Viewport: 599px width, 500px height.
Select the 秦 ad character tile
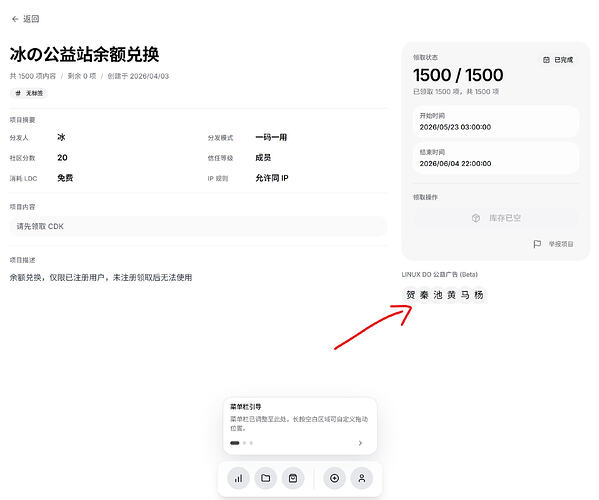(424, 294)
